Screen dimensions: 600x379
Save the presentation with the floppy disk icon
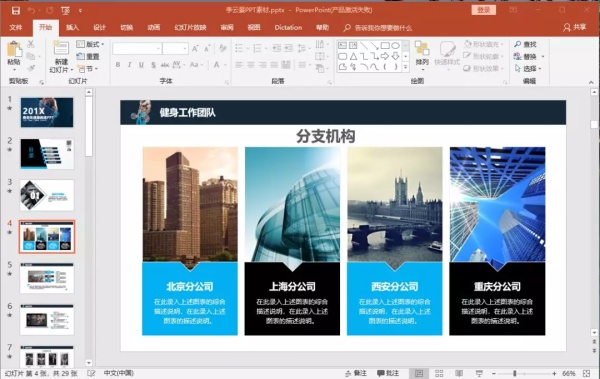pyautogui.click(x=16, y=11)
